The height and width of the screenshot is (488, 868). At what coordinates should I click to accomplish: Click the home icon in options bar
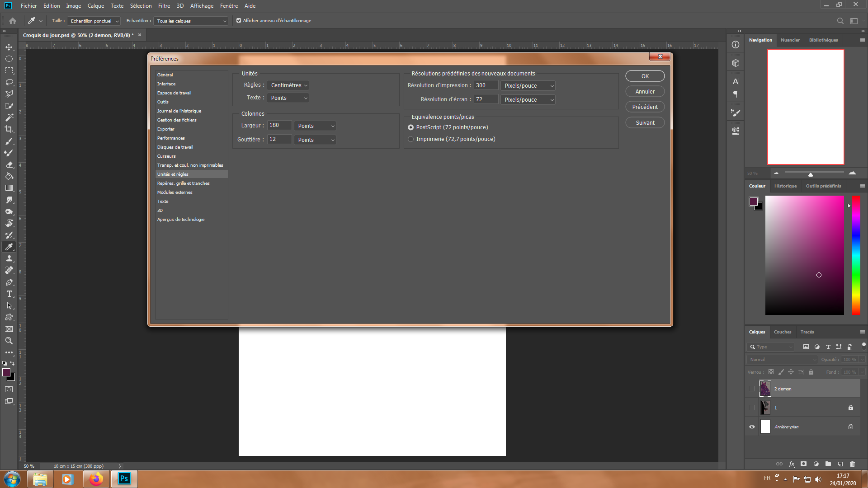pos(13,21)
